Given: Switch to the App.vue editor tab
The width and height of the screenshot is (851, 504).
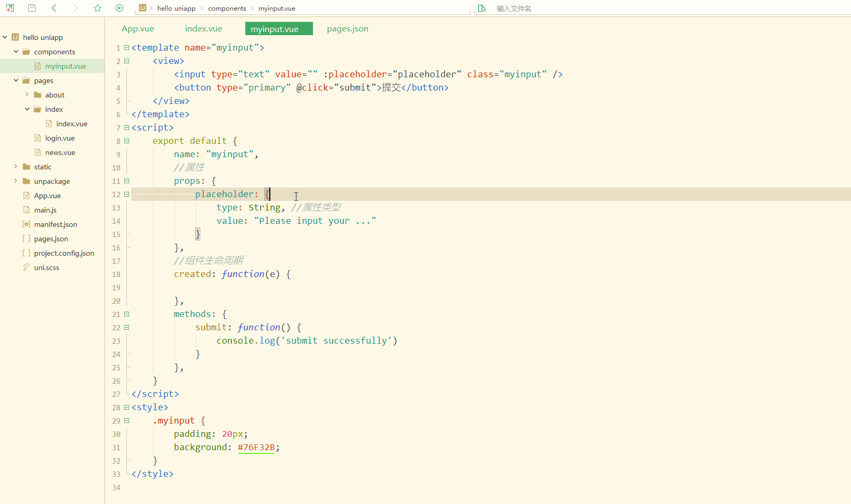Looking at the screenshot, I should (x=138, y=29).
